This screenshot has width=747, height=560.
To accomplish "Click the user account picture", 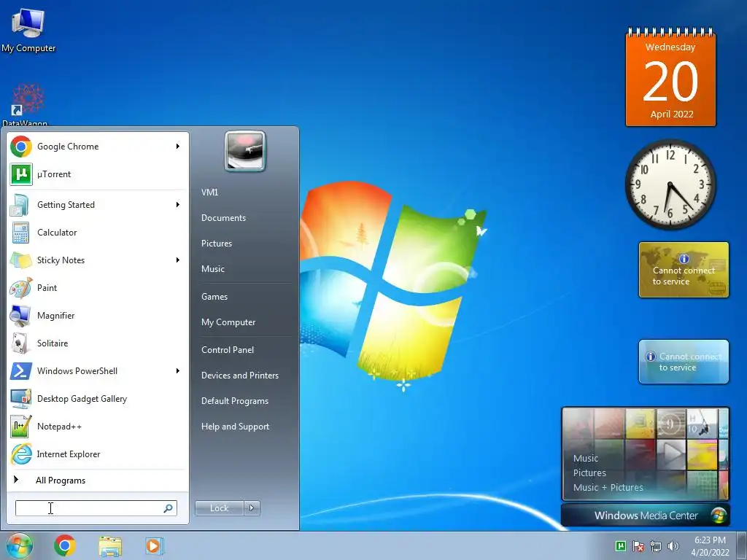I will (x=245, y=151).
